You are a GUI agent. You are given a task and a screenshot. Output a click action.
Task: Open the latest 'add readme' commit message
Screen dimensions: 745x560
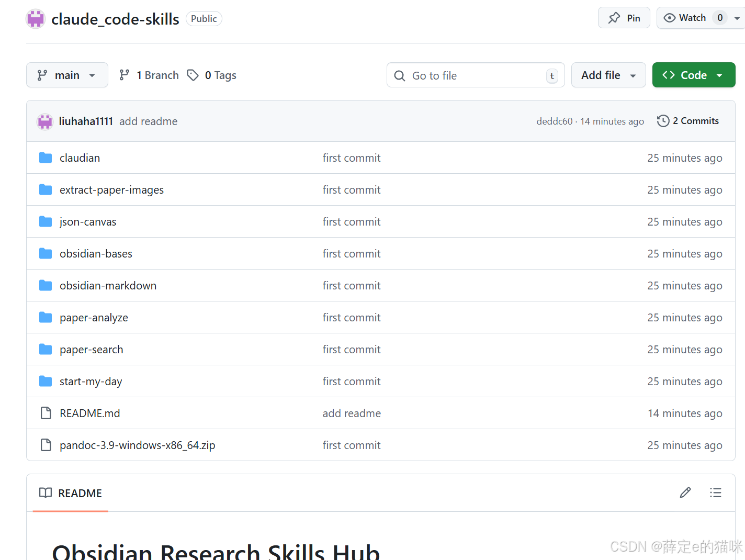[x=149, y=121]
